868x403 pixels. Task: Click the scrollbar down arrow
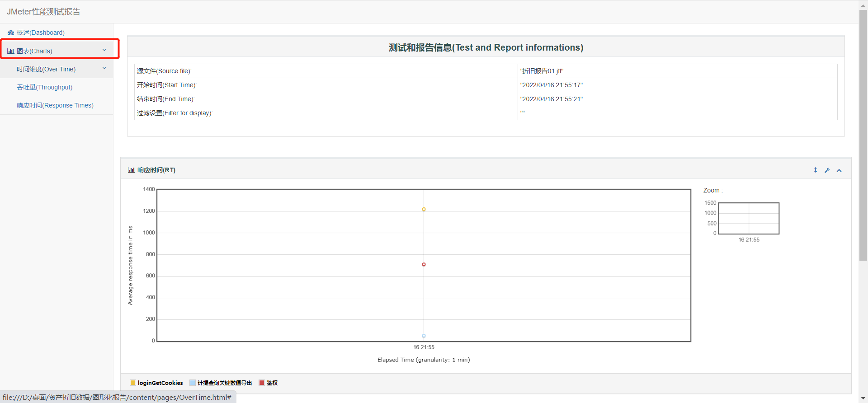click(x=863, y=398)
